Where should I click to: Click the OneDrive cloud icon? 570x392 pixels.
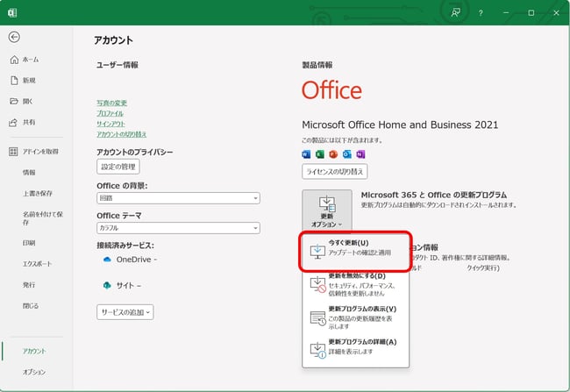pos(107,260)
